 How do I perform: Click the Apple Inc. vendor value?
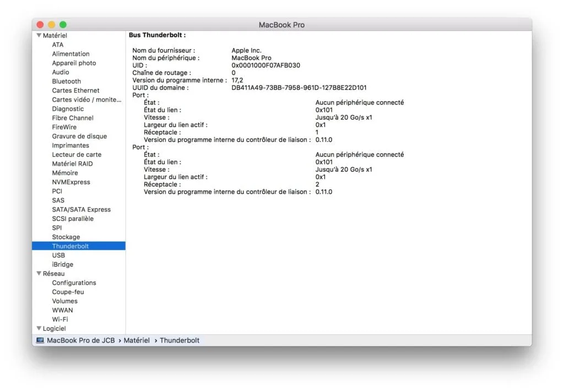[x=246, y=50]
